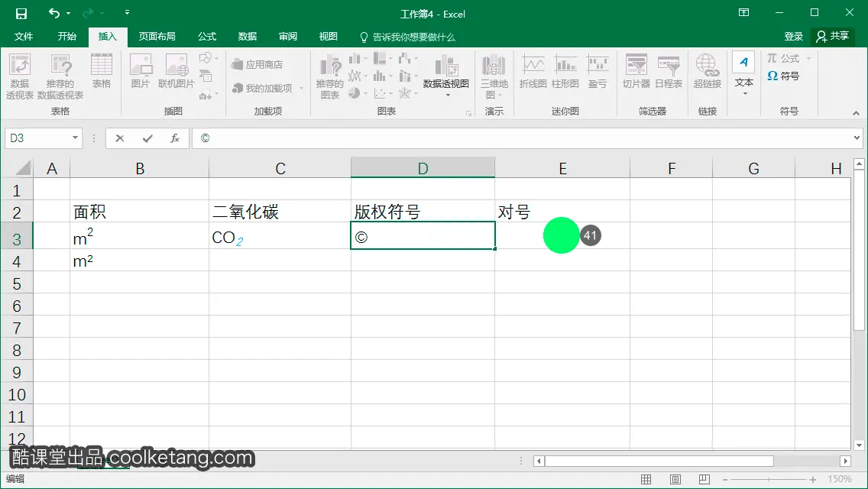Screen dimensions: 868x489
Task: Click the Save icon in quick access toolbar
Action: (x=21, y=13)
